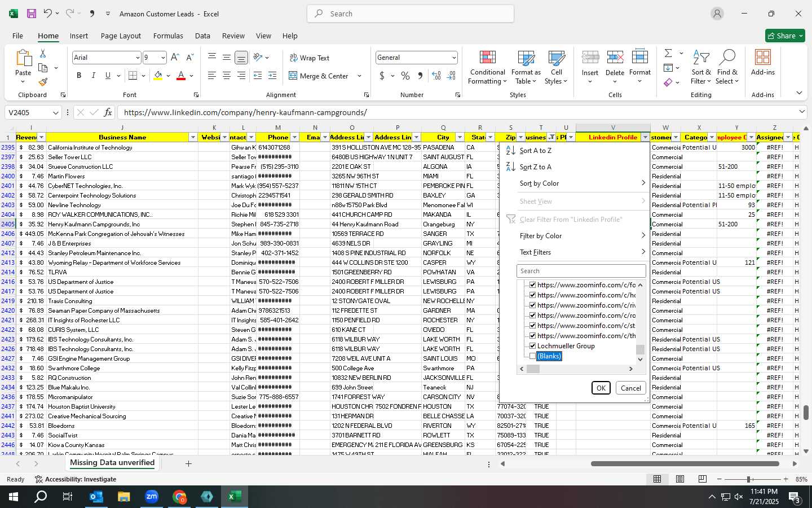Decrease font size with the smaller A icon
Image resolution: width=812 pixels, height=508 pixels.
[189, 58]
